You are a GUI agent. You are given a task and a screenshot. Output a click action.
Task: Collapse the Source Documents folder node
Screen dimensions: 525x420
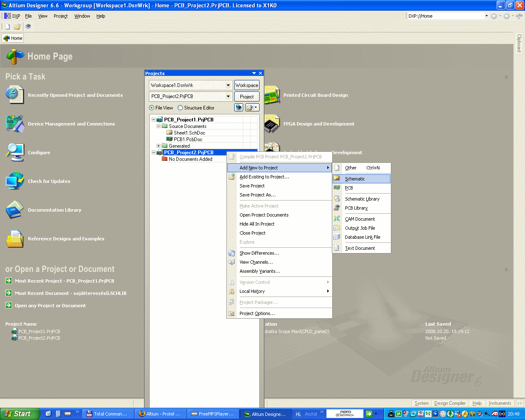click(x=159, y=126)
